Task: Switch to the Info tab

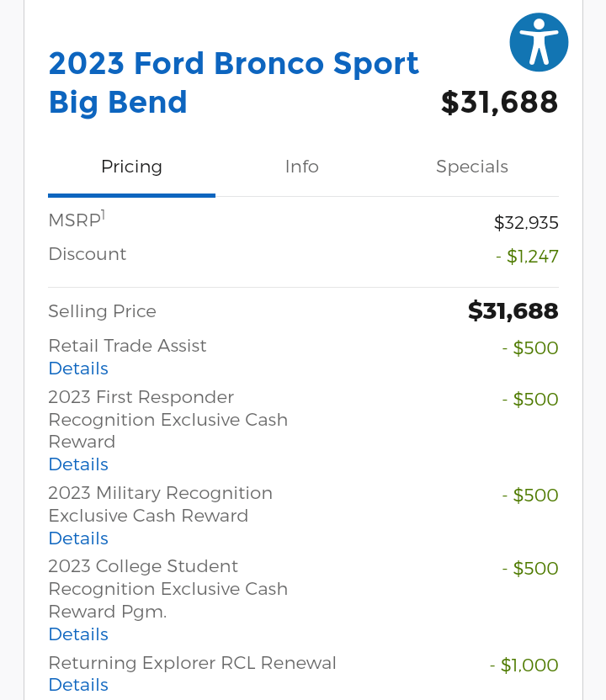Action: pyautogui.click(x=301, y=167)
